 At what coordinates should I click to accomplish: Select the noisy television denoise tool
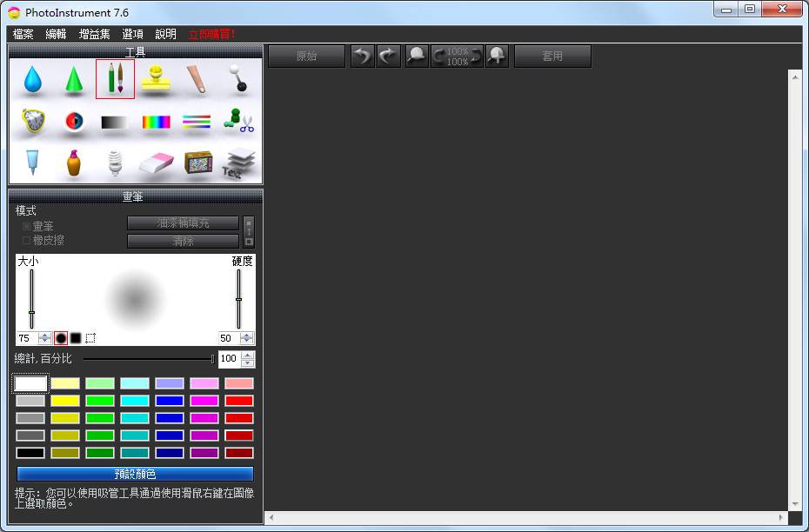[198, 163]
